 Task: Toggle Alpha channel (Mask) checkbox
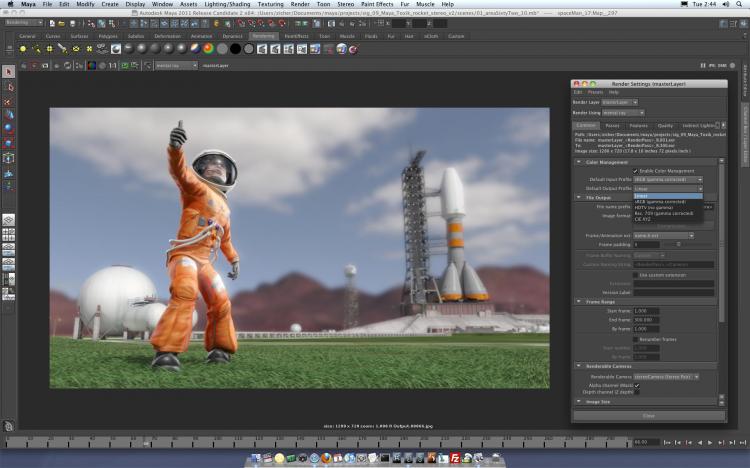pyautogui.click(x=637, y=385)
